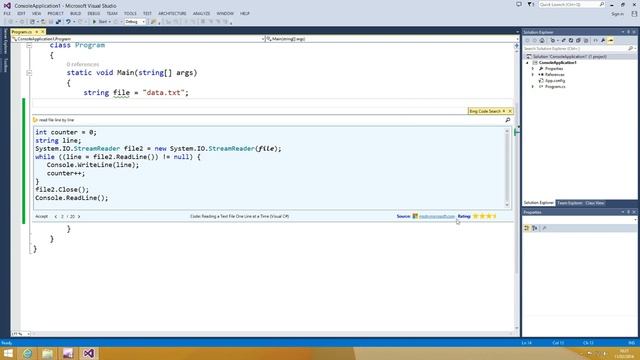Open the BUILD menu
The image size is (640, 360).
coord(76,13)
